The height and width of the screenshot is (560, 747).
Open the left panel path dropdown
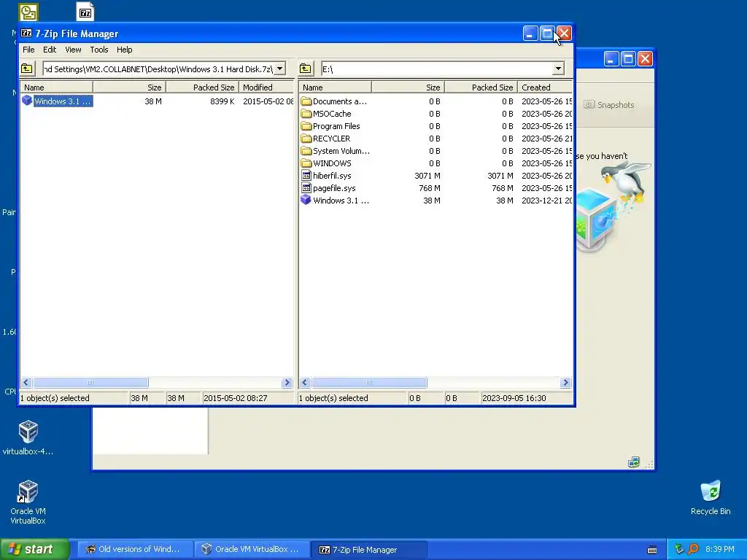pos(280,69)
